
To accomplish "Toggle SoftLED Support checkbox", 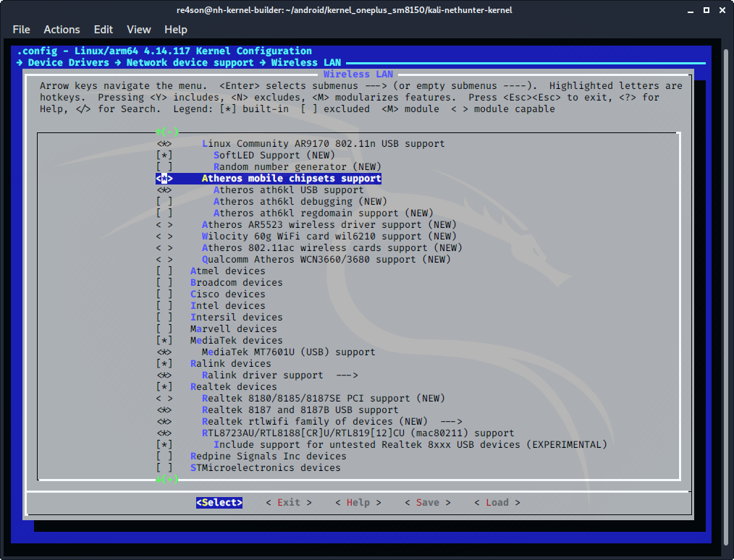I will click(x=164, y=155).
